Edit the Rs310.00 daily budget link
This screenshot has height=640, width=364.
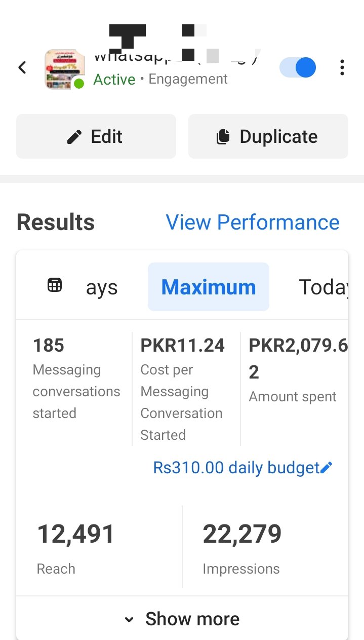click(x=236, y=467)
